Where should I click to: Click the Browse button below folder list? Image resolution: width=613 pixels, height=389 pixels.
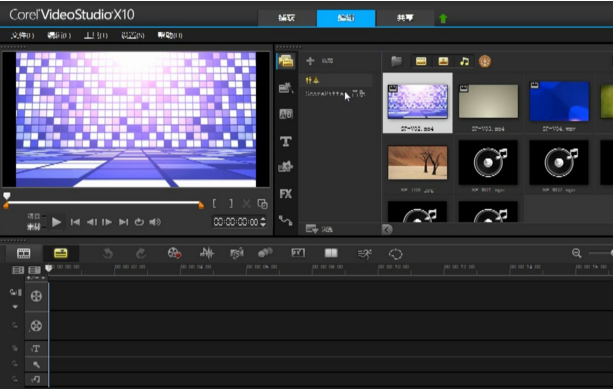pos(319,229)
